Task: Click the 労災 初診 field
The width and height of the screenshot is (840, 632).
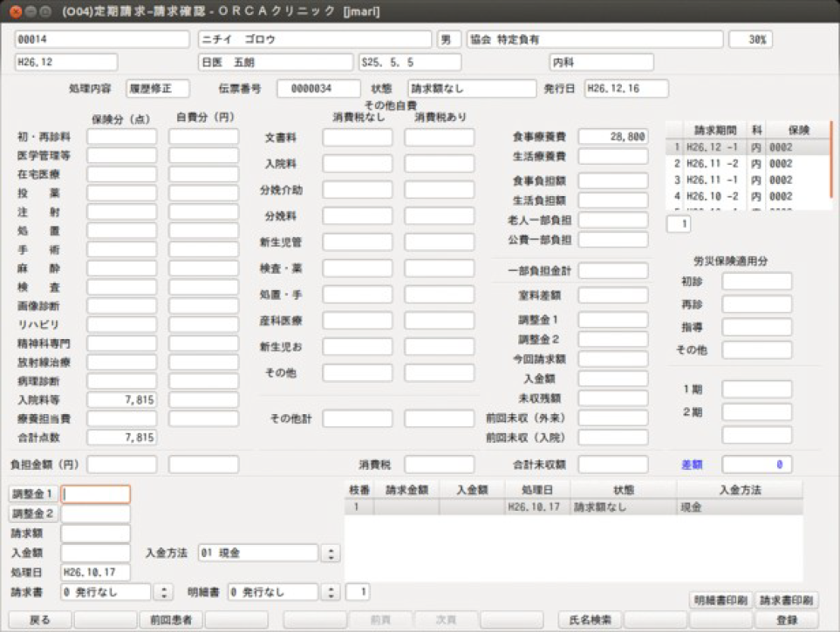Action: [x=756, y=282]
